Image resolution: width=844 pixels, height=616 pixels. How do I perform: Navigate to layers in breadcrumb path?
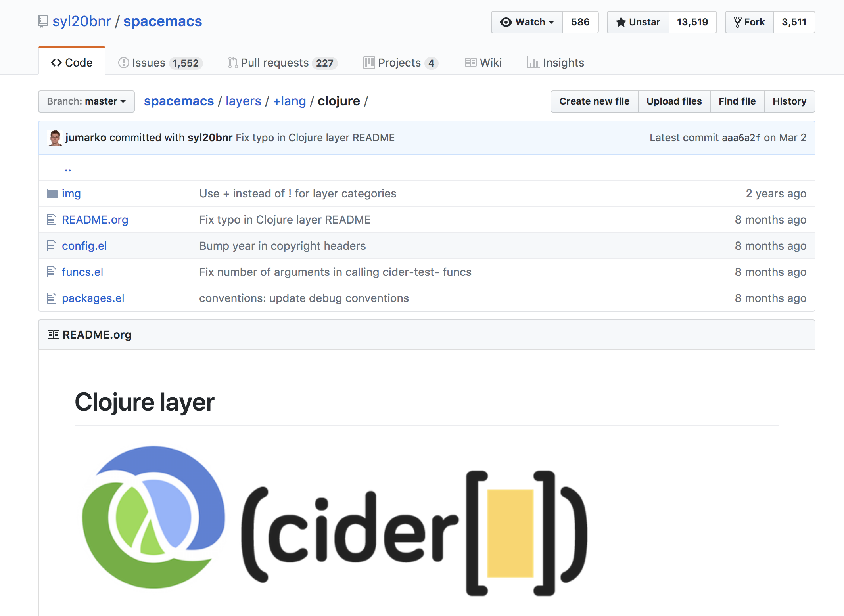243,101
